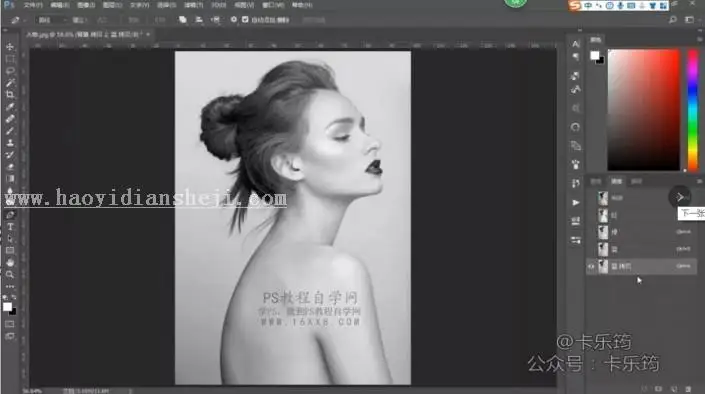
Task: Open the 文件(F) File menu
Action: click(x=33, y=5)
